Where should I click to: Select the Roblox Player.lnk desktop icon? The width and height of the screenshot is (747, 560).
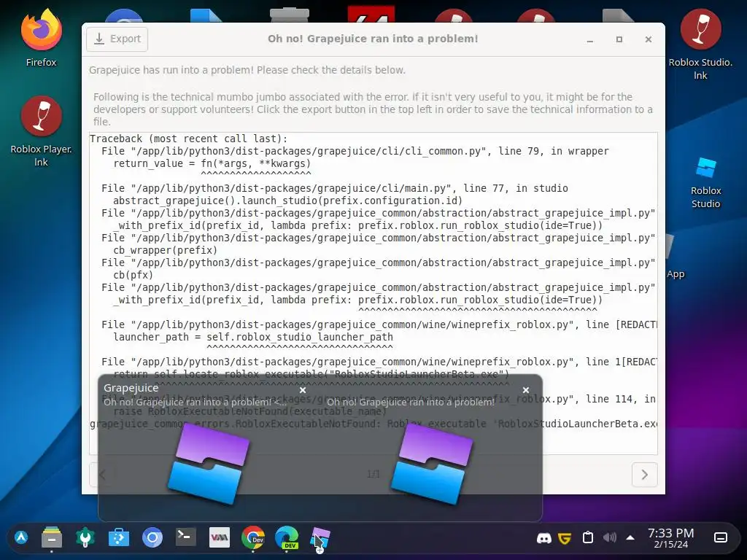coord(42,131)
